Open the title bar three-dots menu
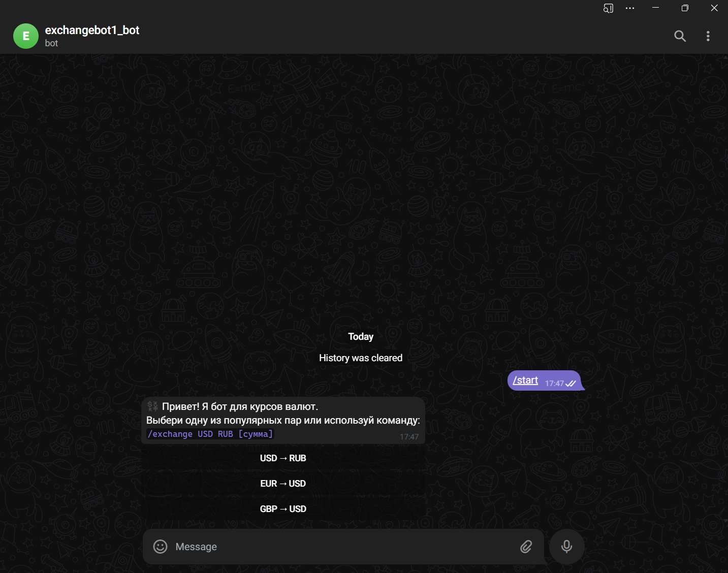The height and width of the screenshot is (573, 728). 630,8
